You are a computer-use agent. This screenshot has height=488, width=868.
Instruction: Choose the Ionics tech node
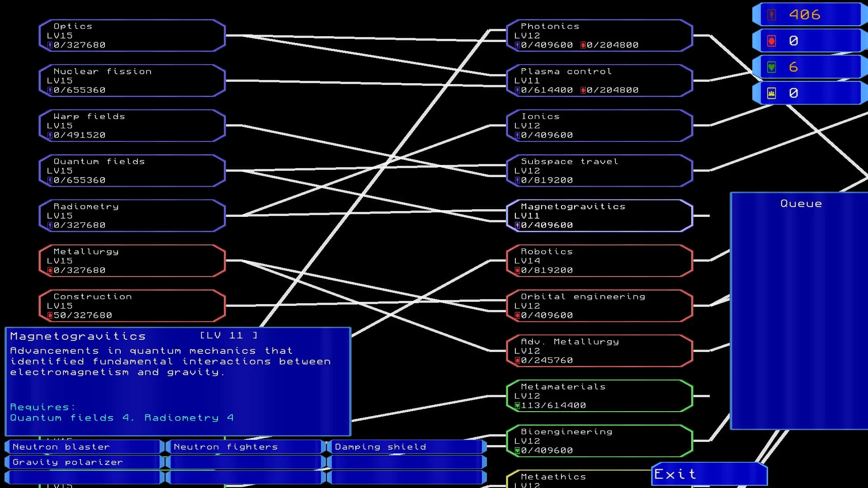coord(599,126)
